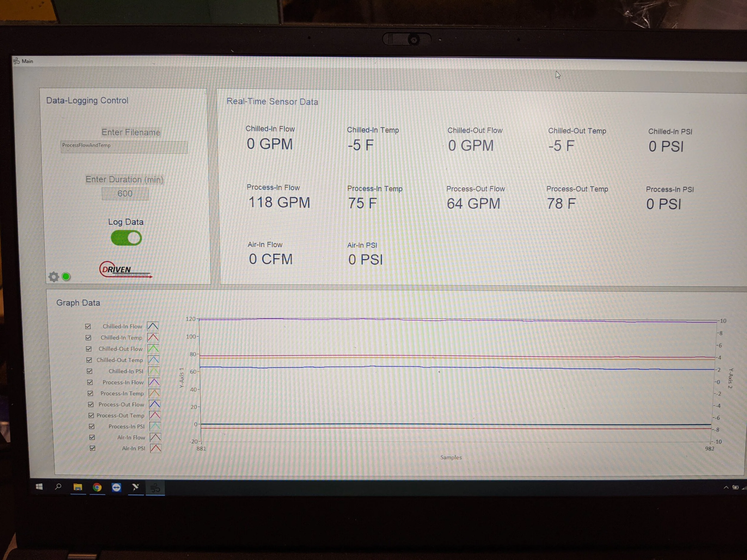747x560 pixels.
Task: Click the duration minutes field
Action: 125,194
